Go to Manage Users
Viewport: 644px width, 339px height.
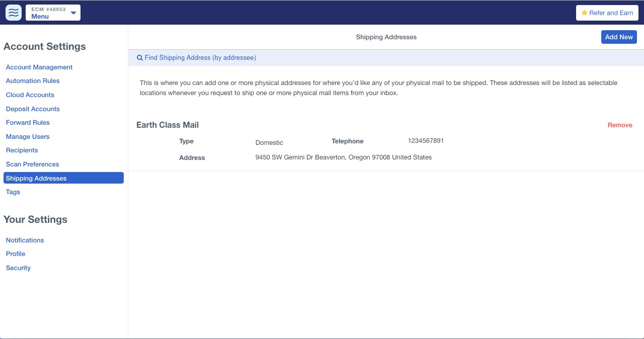click(x=28, y=137)
